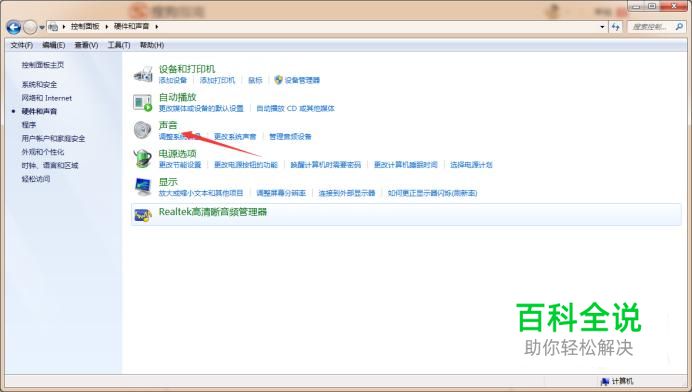692x392 pixels.
Task: Click 控制面板 in address breadcrumb
Action: tap(85, 26)
